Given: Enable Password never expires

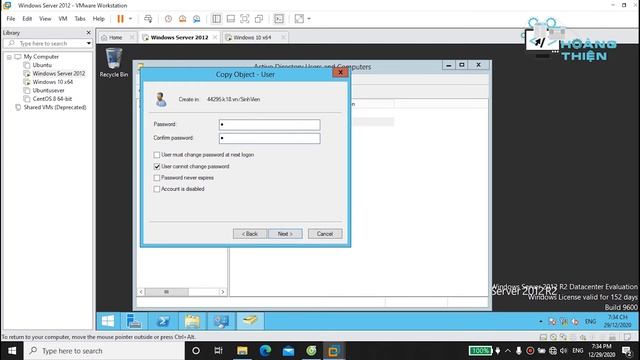Looking at the screenshot, I should pos(157,178).
